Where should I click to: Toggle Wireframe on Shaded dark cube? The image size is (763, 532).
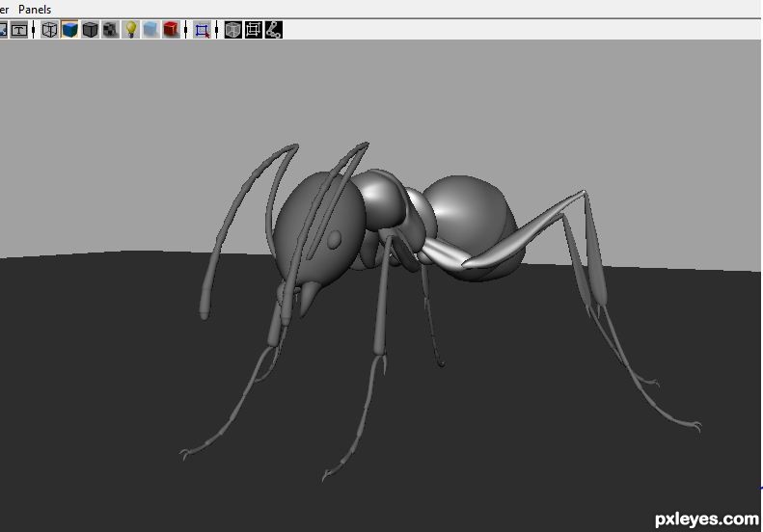click(x=91, y=30)
